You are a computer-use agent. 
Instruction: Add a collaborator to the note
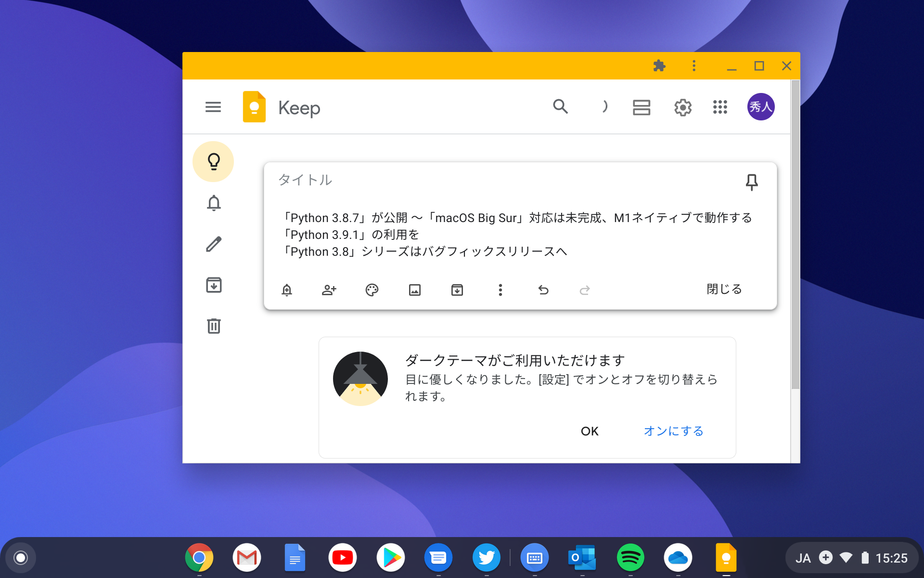tap(329, 290)
